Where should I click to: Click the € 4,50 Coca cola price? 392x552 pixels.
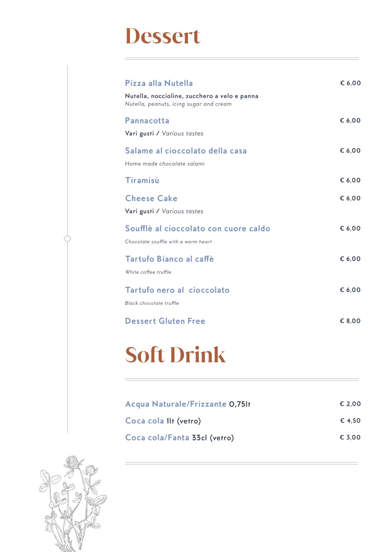[350, 420]
